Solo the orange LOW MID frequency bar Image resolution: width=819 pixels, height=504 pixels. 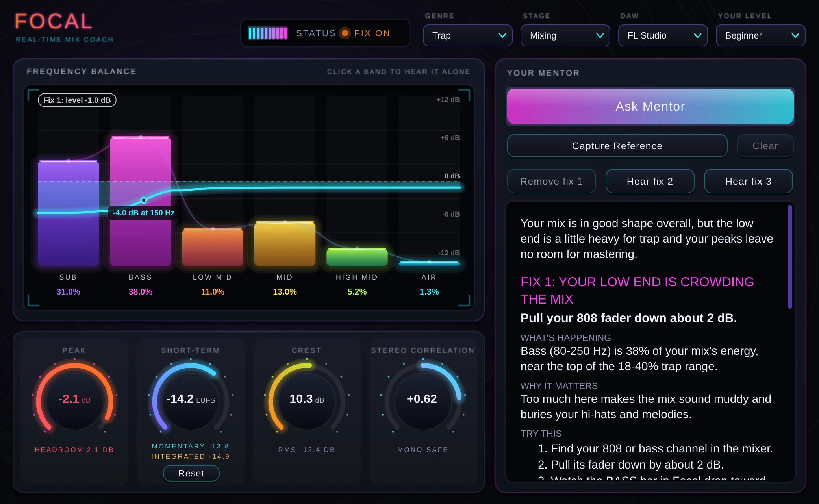pos(213,247)
